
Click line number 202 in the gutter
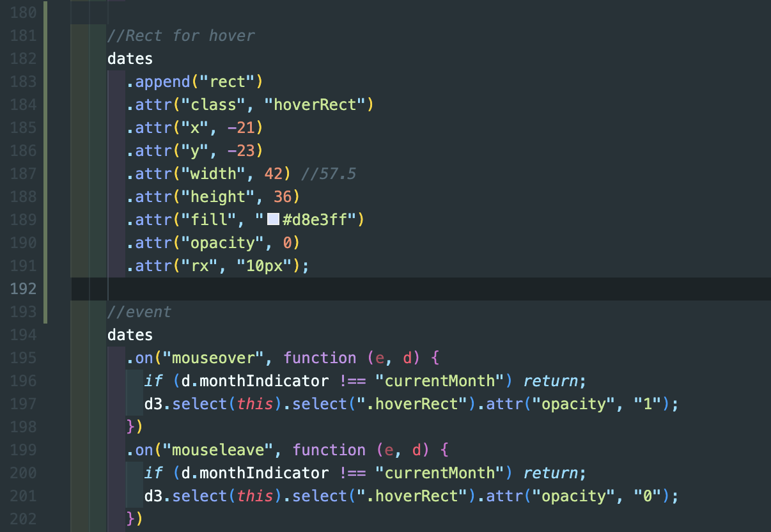coord(24,519)
